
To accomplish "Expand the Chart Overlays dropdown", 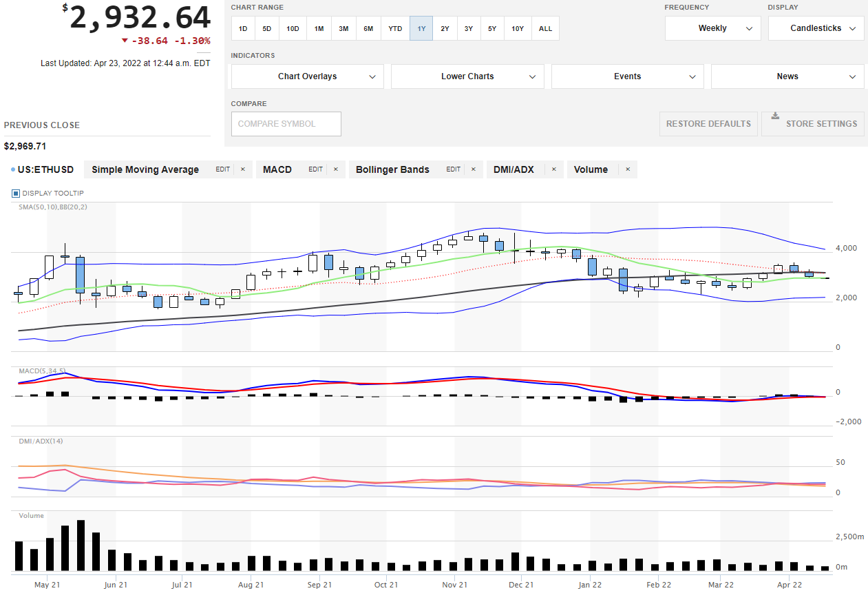I will pyautogui.click(x=307, y=76).
